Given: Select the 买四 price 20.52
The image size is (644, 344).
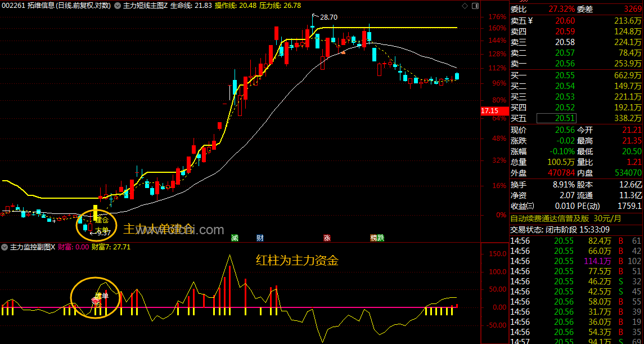Looking at the screenshot, I should 566,108.
